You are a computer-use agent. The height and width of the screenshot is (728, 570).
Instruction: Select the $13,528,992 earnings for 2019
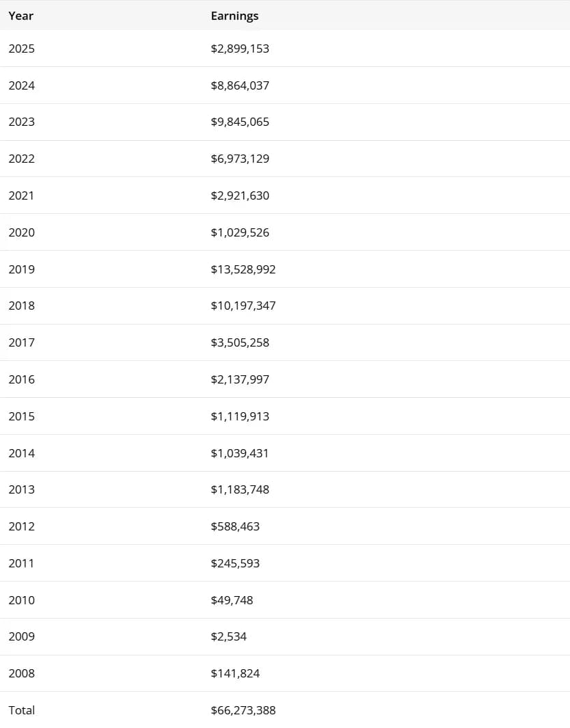tap(243, 269)
